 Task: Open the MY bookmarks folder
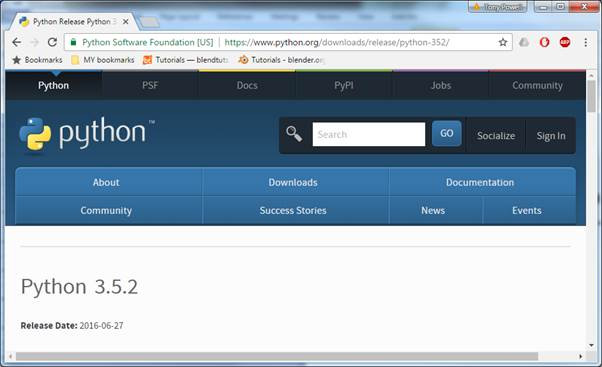103,60
